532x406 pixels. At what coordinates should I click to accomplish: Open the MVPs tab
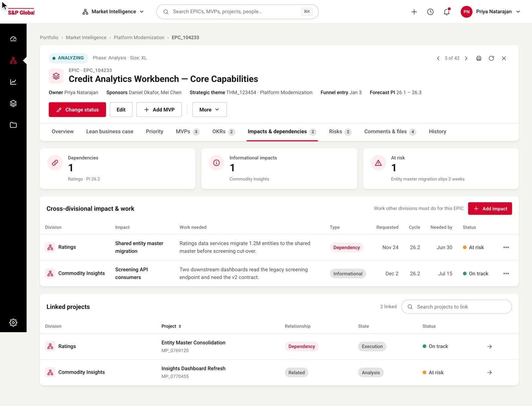click(x=188, y=132)
